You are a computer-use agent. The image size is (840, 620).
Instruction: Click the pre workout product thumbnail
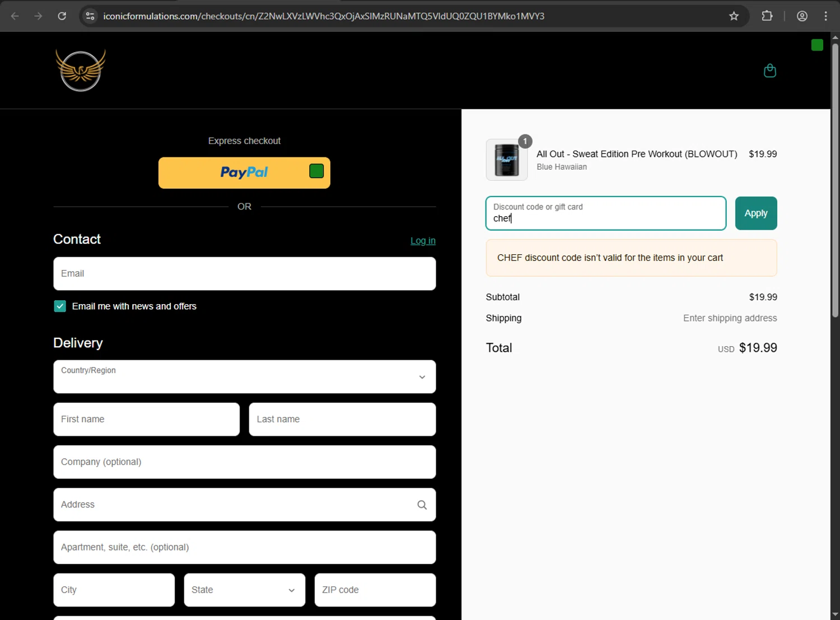507,160
